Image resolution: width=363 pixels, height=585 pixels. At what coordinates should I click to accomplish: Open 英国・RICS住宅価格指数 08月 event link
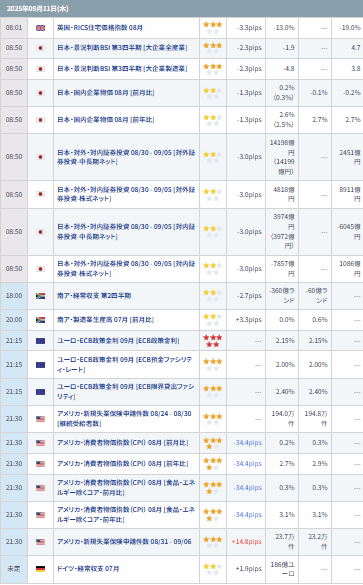(x=100, y=28)
